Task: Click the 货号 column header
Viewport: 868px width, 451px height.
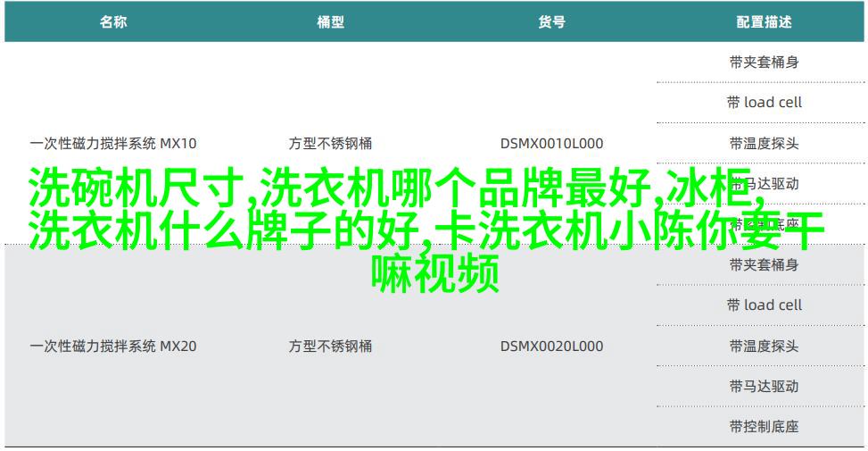Action: [551, 22]
